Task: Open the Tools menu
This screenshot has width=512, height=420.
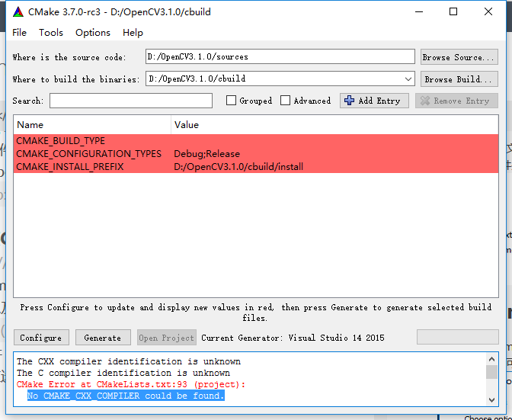Action: pos(51,33)
